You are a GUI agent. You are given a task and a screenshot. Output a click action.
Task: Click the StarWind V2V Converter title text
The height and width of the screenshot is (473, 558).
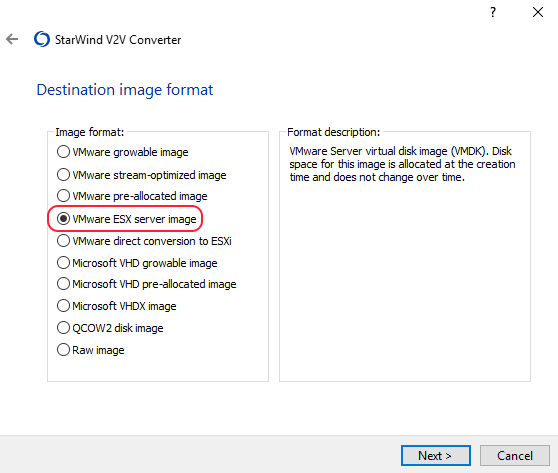coord(118,40)
